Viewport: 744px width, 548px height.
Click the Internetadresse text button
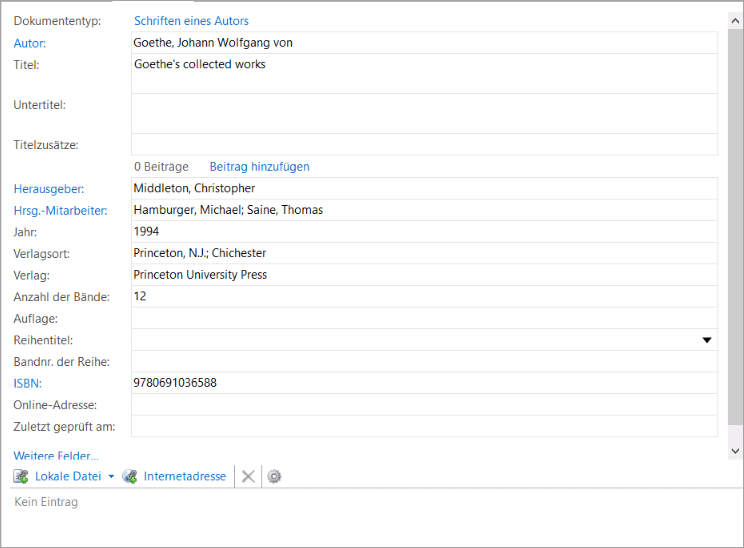[x=185, y=476]
